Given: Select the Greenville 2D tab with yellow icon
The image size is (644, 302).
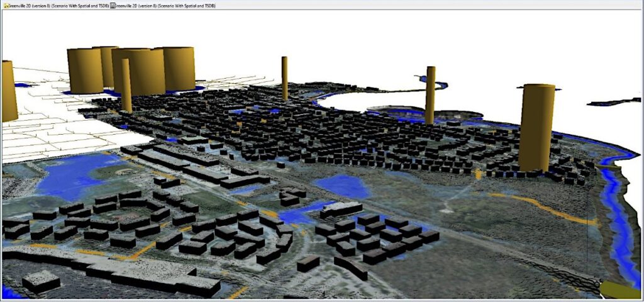Looking at the screenshot, I should coord(56,6).
